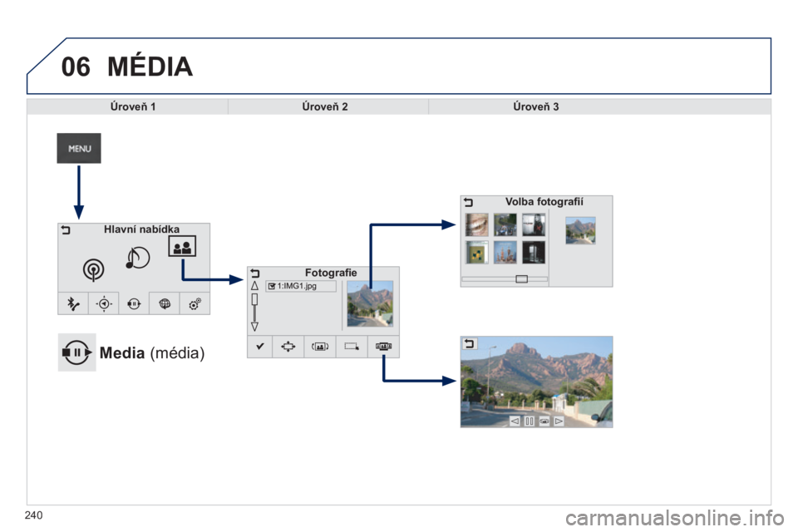This screenshot has width=798, height=532.
Task: Tap the Bluetooth phone icon
Action: [73, 304]
